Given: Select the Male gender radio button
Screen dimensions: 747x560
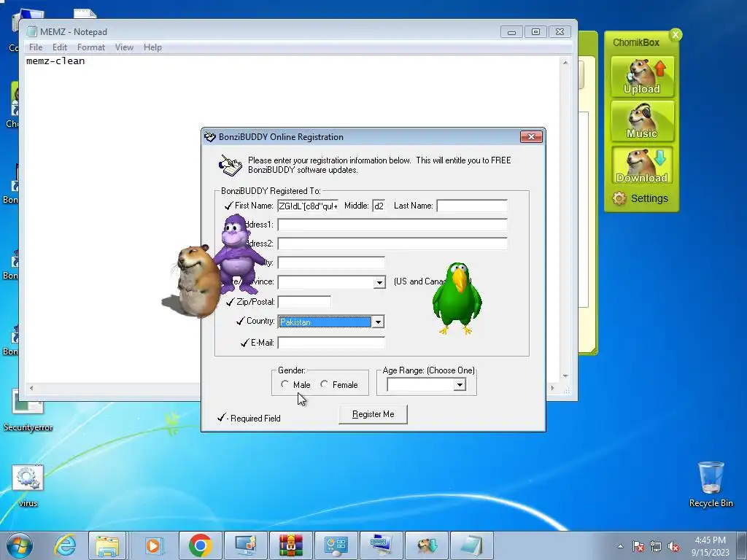Looking at the screenshot, I should coord(285,384).
